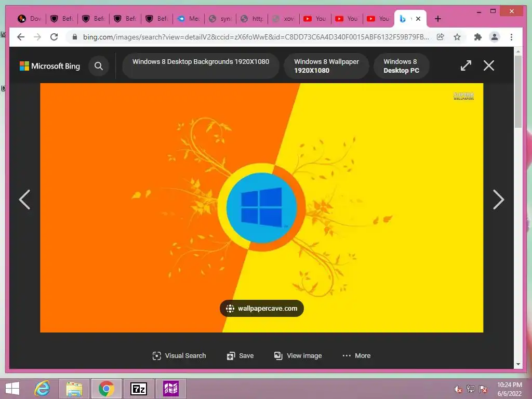Screen dimensions: 532x399
Task: Click scrollbar down arrow
Action: click(518, 364)
